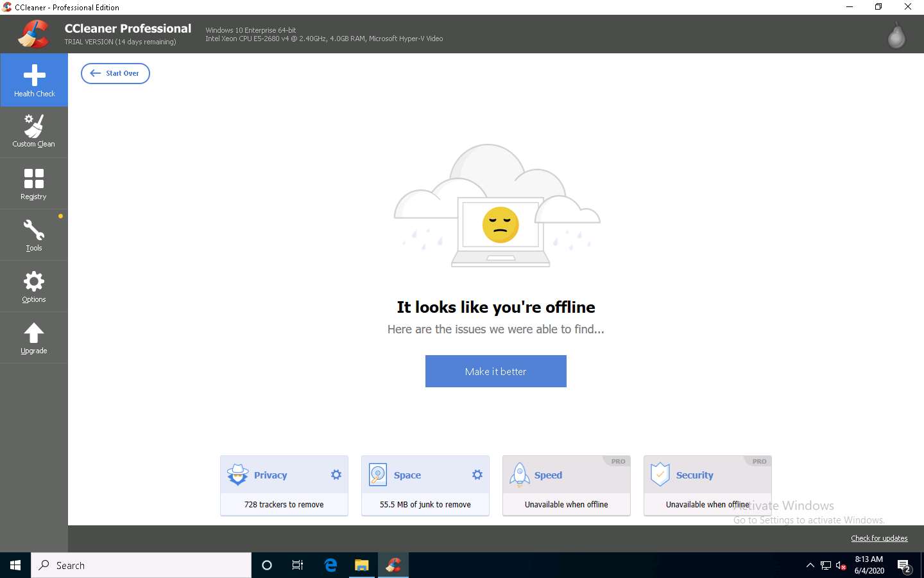Click the Start Over button
Image resolution: width=924 pixels, height=578 pixels.
click(x=116, y=73)
